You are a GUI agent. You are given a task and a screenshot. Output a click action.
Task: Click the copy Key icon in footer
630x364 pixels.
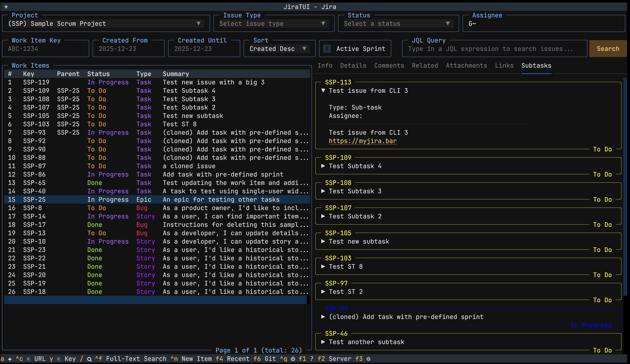[59, 359]
